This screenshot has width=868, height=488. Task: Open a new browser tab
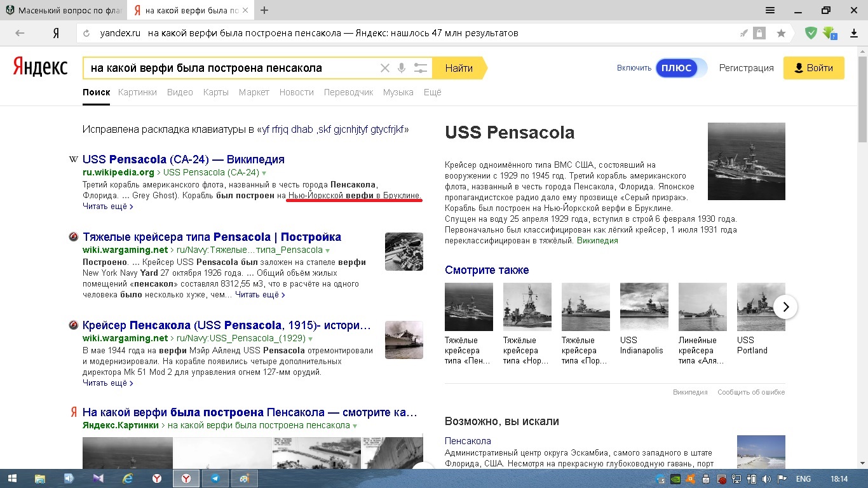click(264, 10)
